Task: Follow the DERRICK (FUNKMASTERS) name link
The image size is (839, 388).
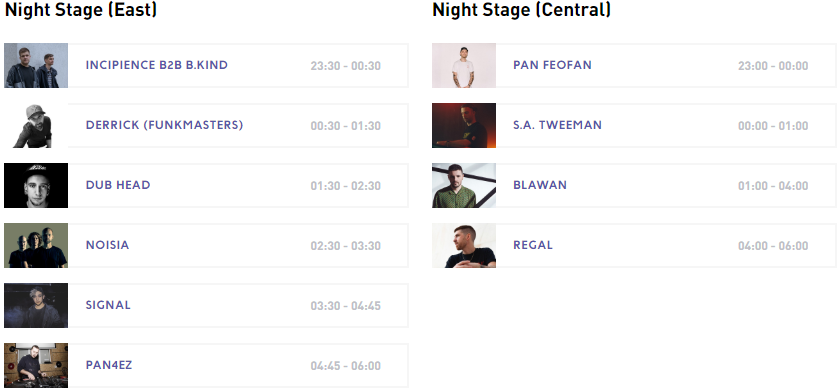Action: pos(164,125)
